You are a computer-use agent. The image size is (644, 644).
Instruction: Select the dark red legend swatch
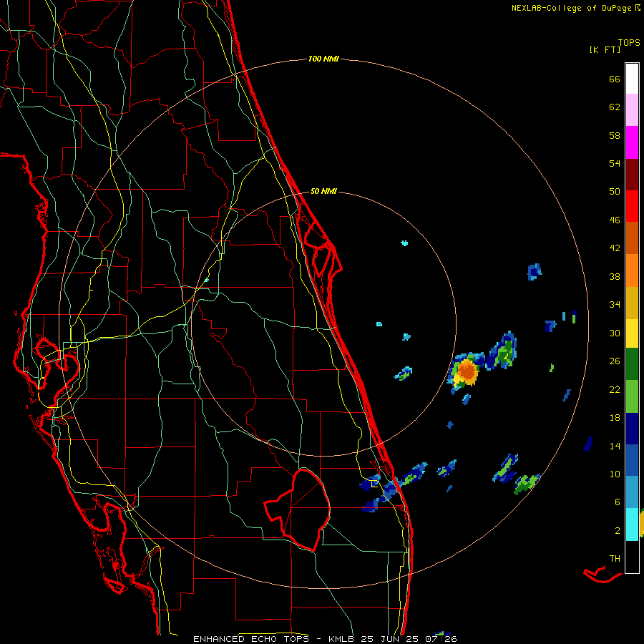pyautogui.click(x=632, y=175)
